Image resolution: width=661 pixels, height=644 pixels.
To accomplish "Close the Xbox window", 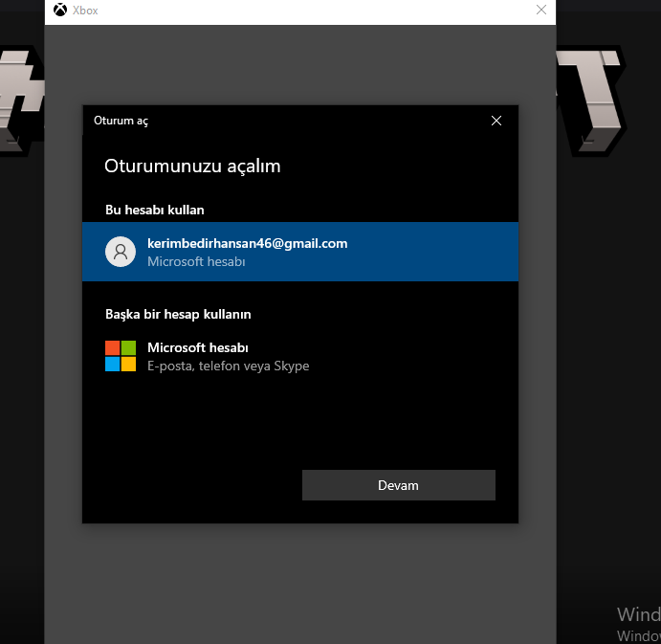I will click(x=541, y=10).
